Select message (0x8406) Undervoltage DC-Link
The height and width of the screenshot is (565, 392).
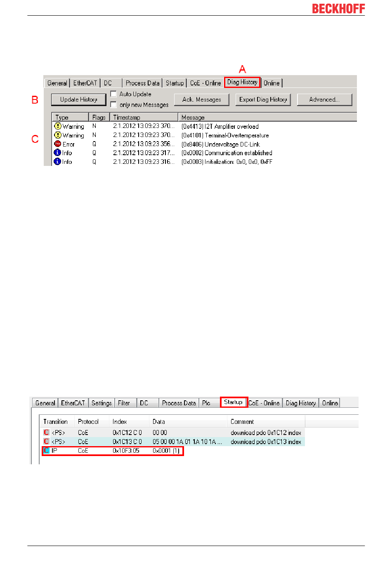pos(221,144)
